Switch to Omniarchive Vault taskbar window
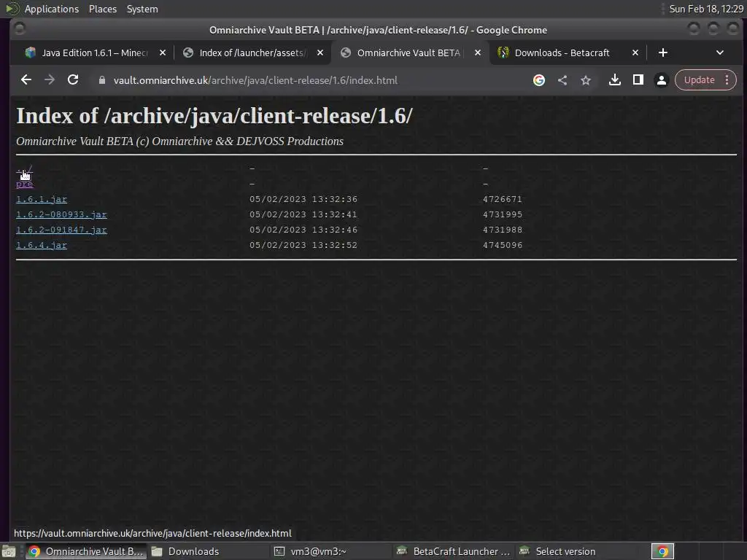This screenshot has width=747, height=560. tap(86, 551)
